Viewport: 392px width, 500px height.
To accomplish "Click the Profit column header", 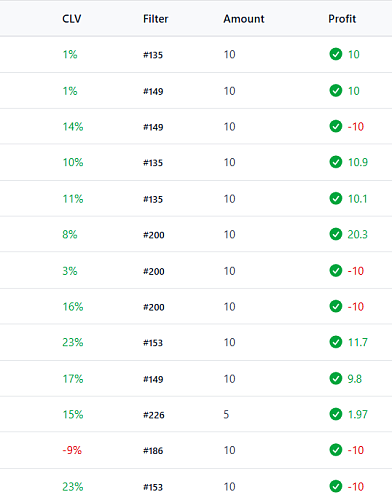I will click(x=342, y=19).
